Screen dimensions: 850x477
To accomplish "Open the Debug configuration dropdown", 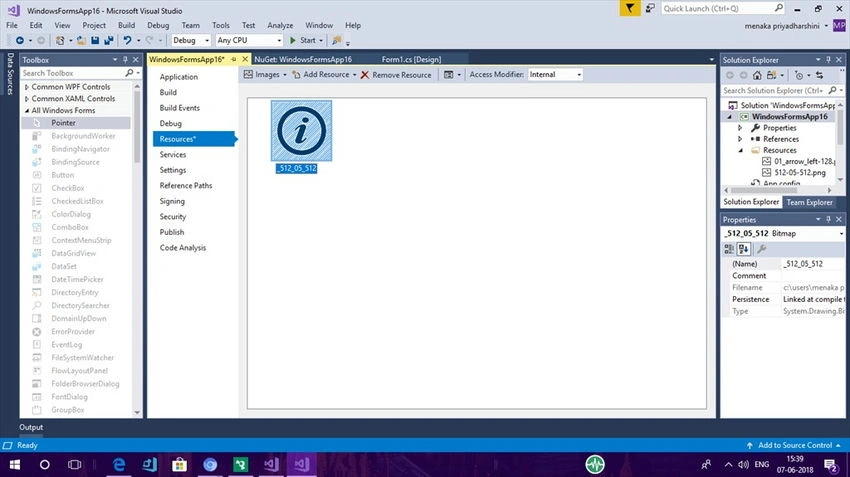I will click(x=191, y=40).
